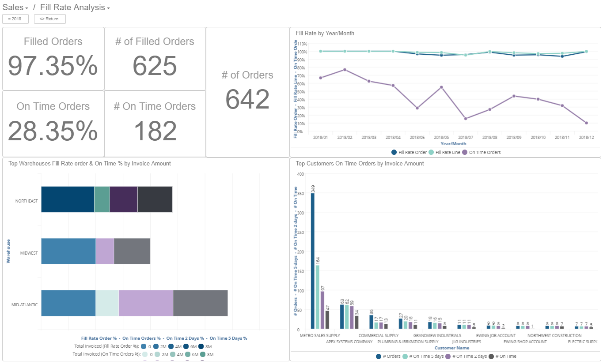Click the # On Time 5 days legend dot
Screen dimensions: 603x364
(404, 356)
